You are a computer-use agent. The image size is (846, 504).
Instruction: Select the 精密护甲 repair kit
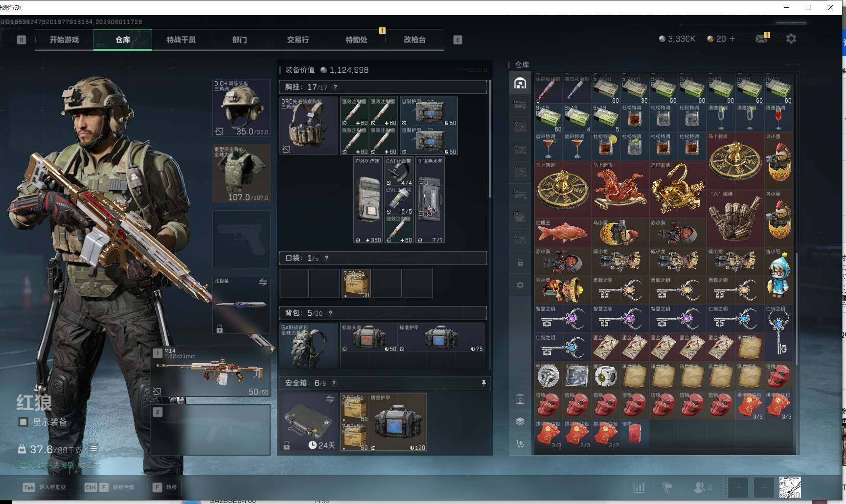click(398, 422)
